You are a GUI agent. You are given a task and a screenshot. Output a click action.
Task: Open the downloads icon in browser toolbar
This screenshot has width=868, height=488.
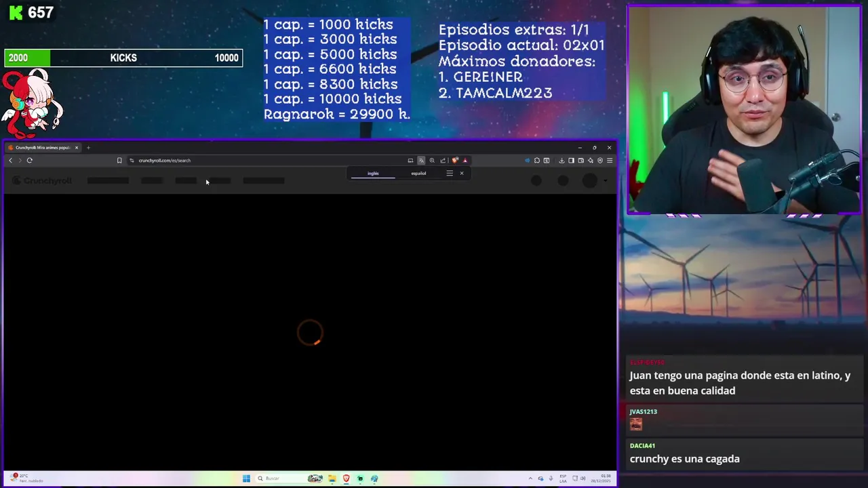(561, 161)
